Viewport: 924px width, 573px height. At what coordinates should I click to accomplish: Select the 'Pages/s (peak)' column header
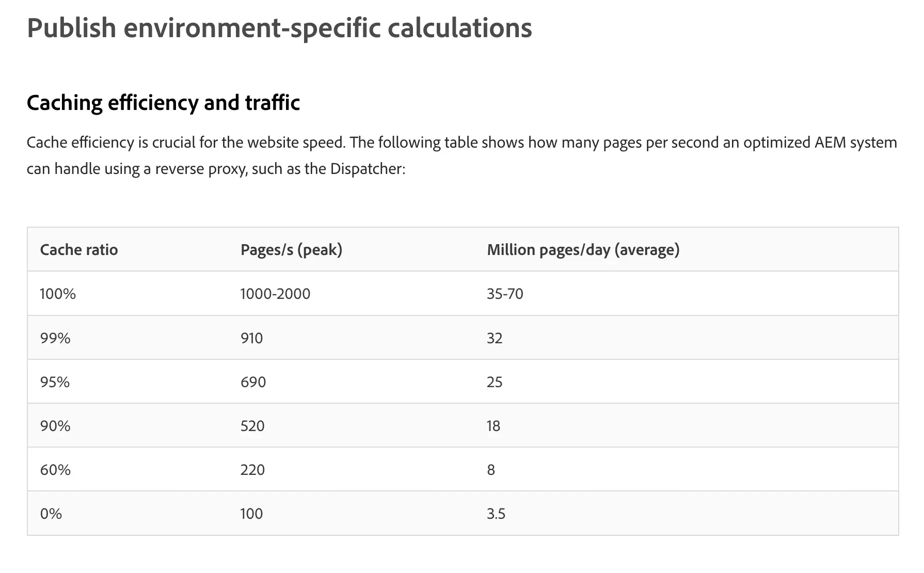click(x=292, y=250)
